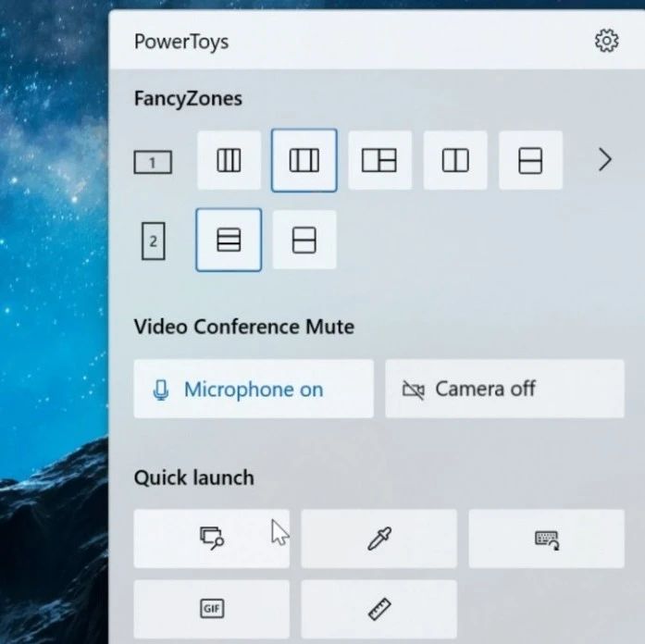Select monitor 1 indicator in FancyZones
Viewport: 645px width, 644px height.
(x=153, y=162)
